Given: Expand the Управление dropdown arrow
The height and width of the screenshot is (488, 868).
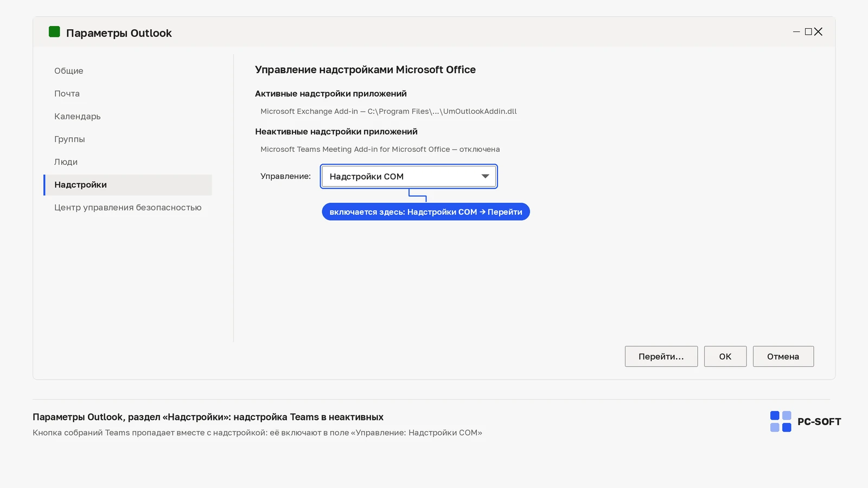Looking at the screenshot, I should 485,176.
